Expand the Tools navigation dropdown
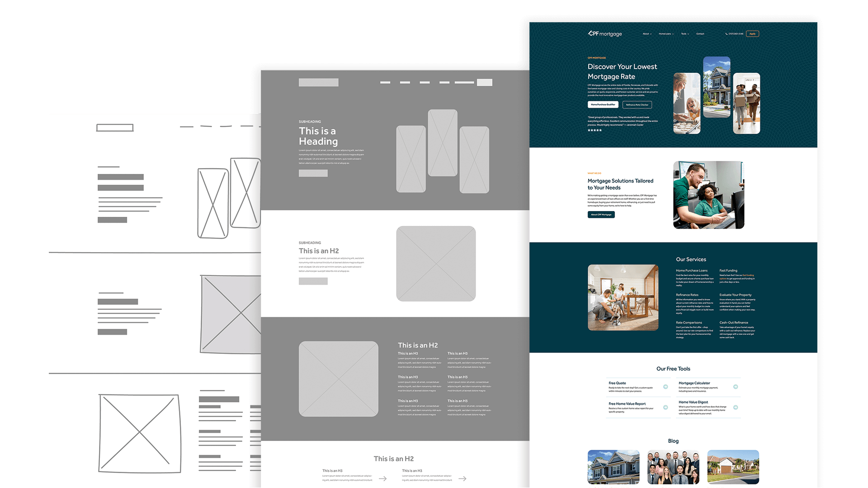868x488 pixels. click(685, 34)
